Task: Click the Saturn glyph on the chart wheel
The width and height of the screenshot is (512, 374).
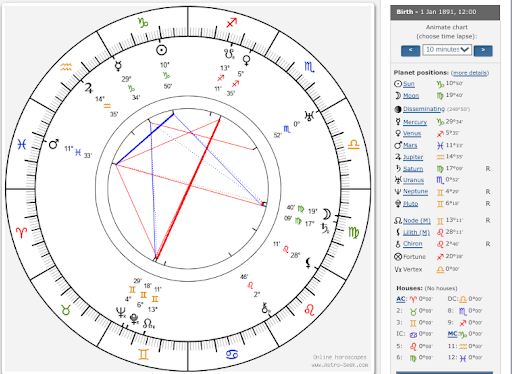Action: tap(325, 228)
